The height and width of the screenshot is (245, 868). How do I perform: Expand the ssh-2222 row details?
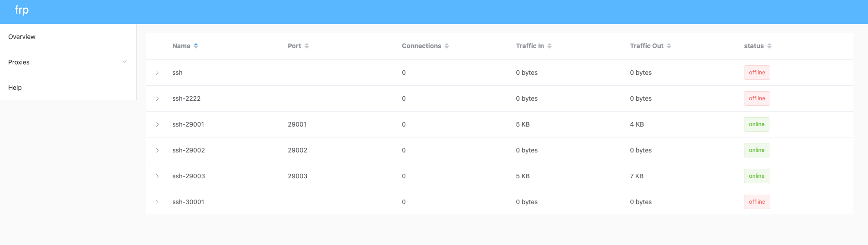(157, 98)
